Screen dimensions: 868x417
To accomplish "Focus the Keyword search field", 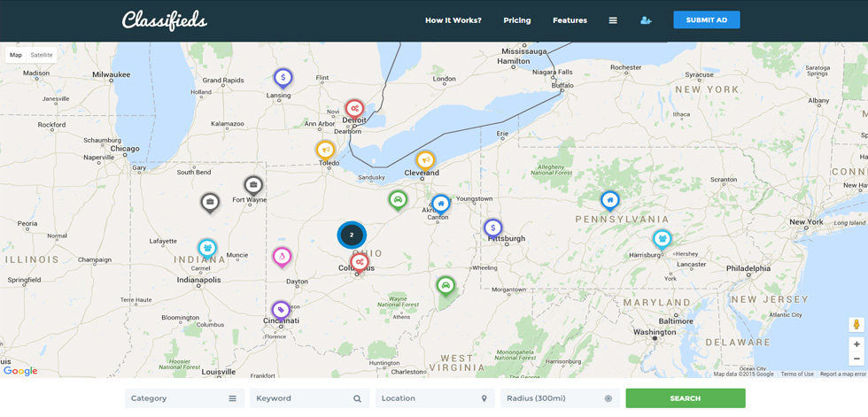I will (x=309, y=398).
